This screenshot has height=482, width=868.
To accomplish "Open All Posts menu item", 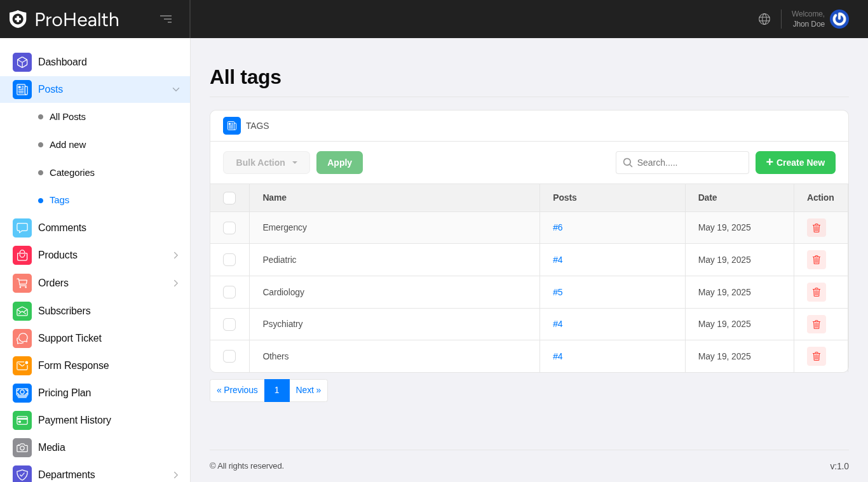I will point(67,117).
